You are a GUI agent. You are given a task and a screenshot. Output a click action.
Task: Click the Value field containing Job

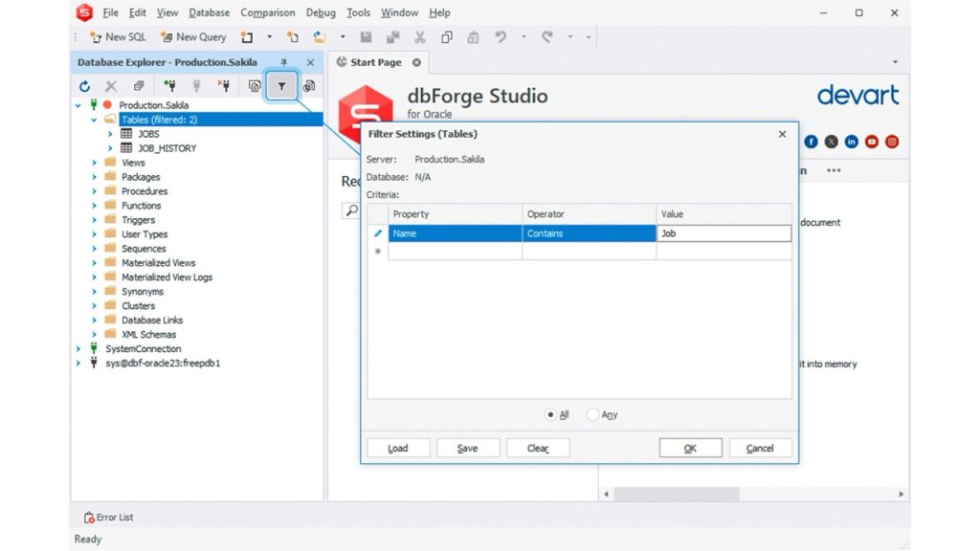[x=723, y=232]
